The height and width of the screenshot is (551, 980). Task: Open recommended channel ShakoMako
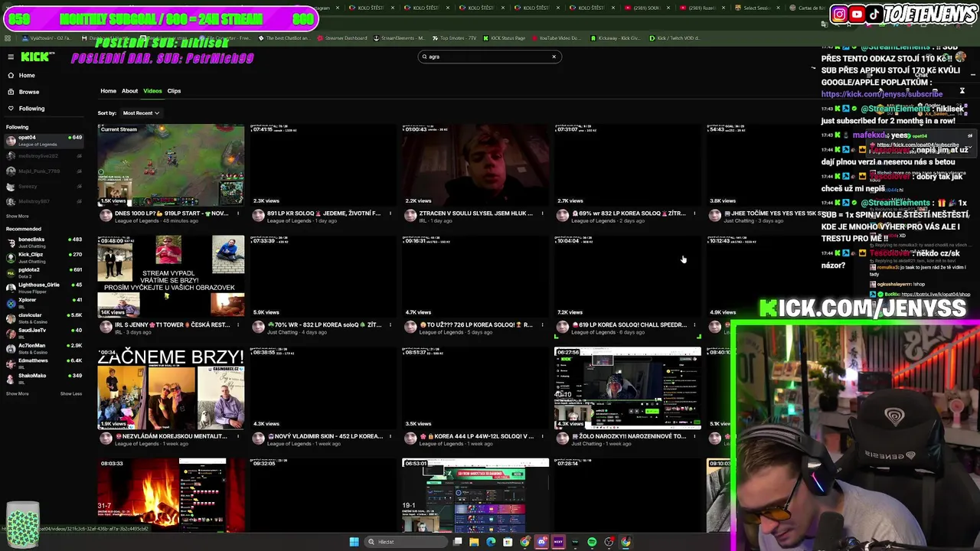[x=44, y=378]
